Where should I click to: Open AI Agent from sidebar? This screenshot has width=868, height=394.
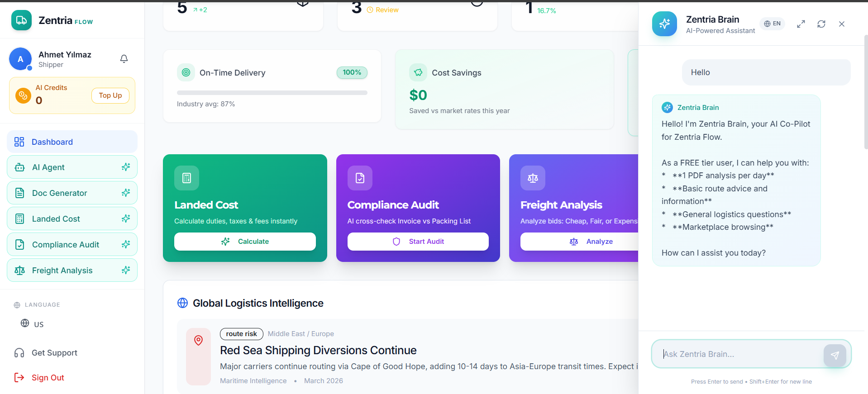pyautogui.click(x=72, y=167)
